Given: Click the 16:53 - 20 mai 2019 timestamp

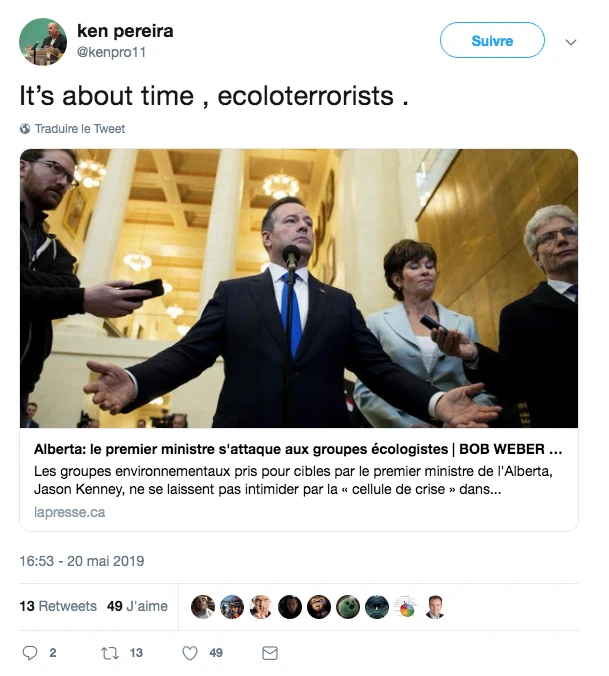Looking at the screenshot, I should [x=82, y=561].
